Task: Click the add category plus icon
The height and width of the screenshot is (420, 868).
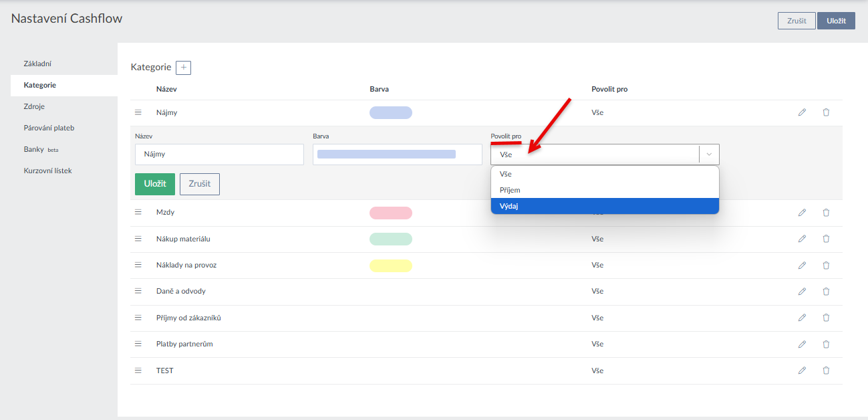Action: [183, 68]
